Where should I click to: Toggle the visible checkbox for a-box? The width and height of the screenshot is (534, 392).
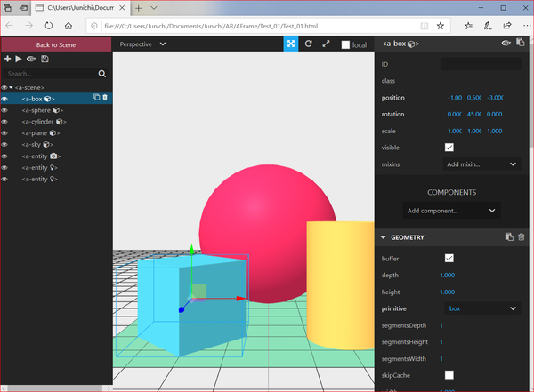[449, 147]
